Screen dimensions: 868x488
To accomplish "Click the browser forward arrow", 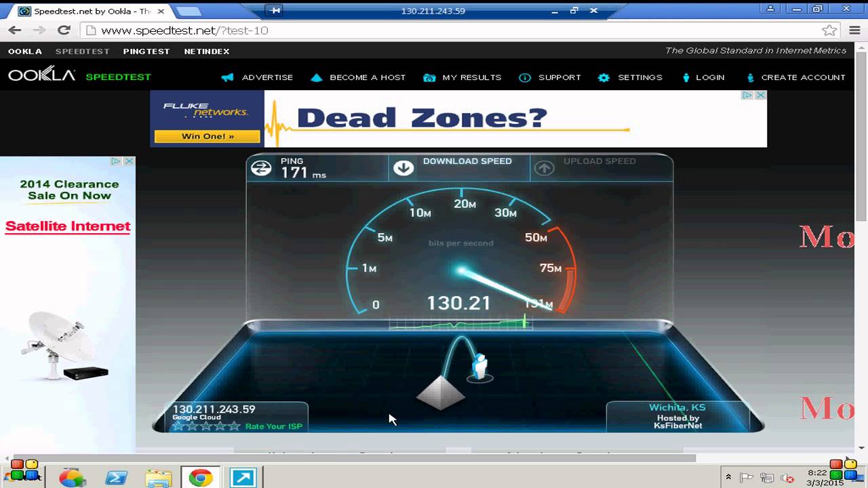I will (39, 30).
